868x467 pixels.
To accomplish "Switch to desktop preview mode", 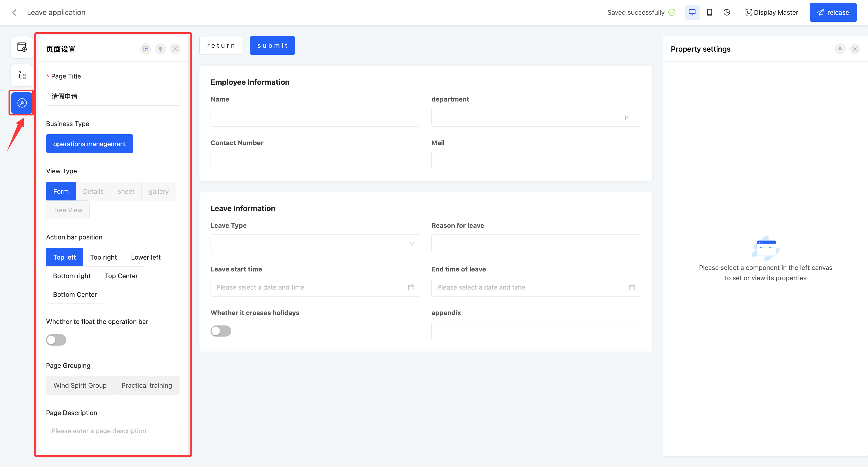I will (692, 12).
